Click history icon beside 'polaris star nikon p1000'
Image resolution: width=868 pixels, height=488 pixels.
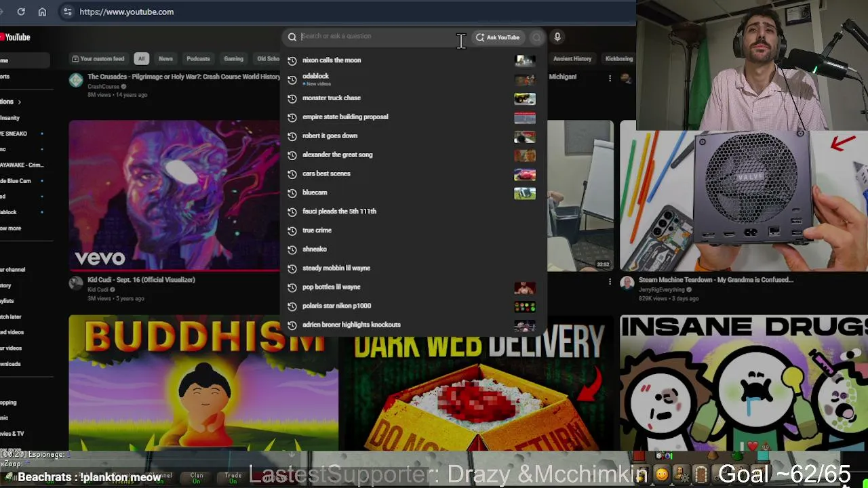(292, 306)
